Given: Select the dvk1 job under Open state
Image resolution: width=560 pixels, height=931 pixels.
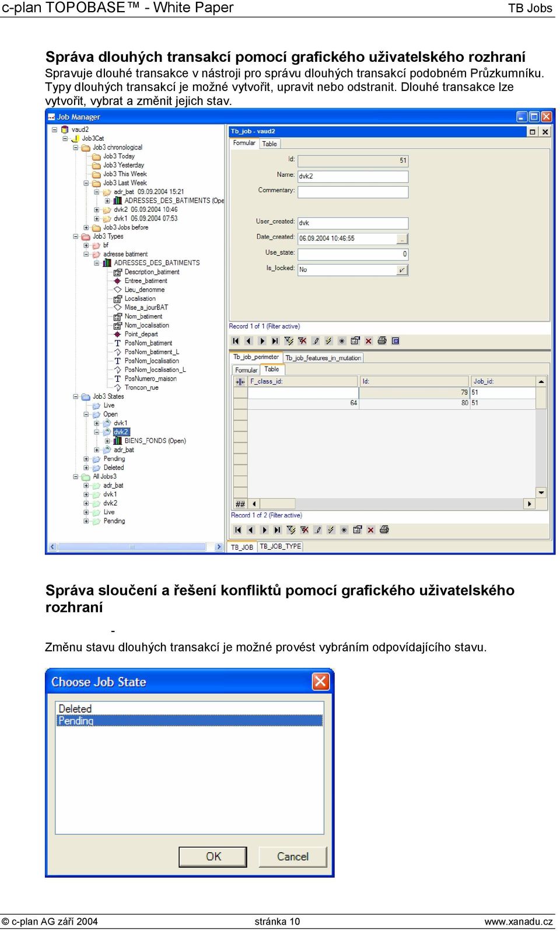Looking at the screenshot, I should click(x=121, y=423).
